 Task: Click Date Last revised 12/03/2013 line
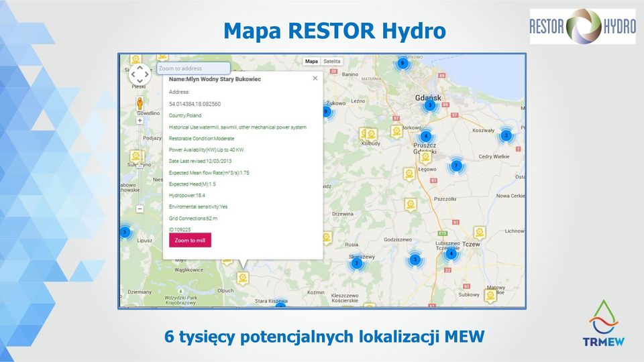pos(201,161)
